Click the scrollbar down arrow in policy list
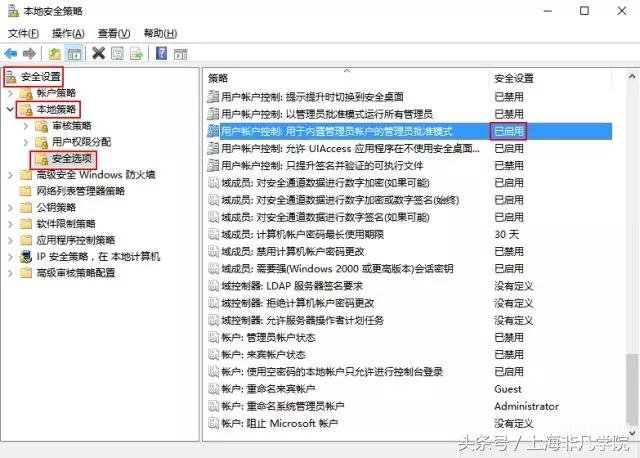This screenshot has width=640, height=458. point(632,432)
